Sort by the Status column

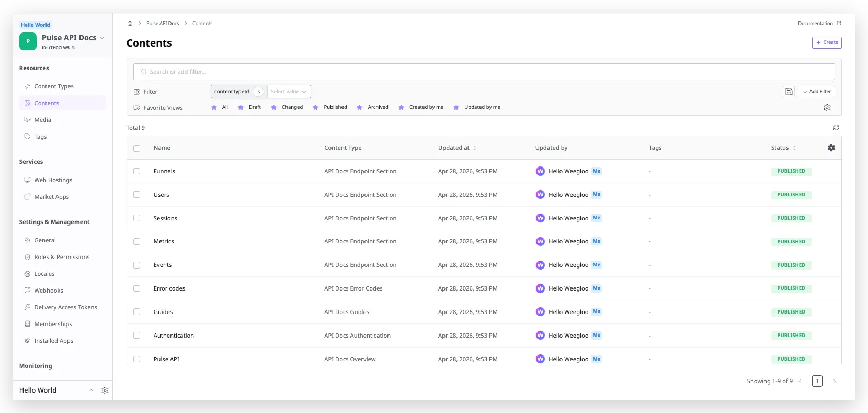[x=783, y=148]
